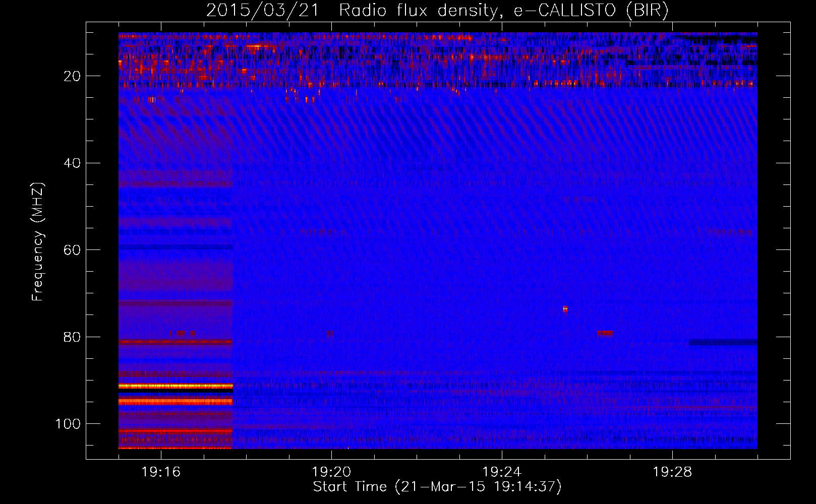Viewport: 816px width, 504px height.
Task: Click the 20 MHz frequency tick label
Action: (73, 76)
